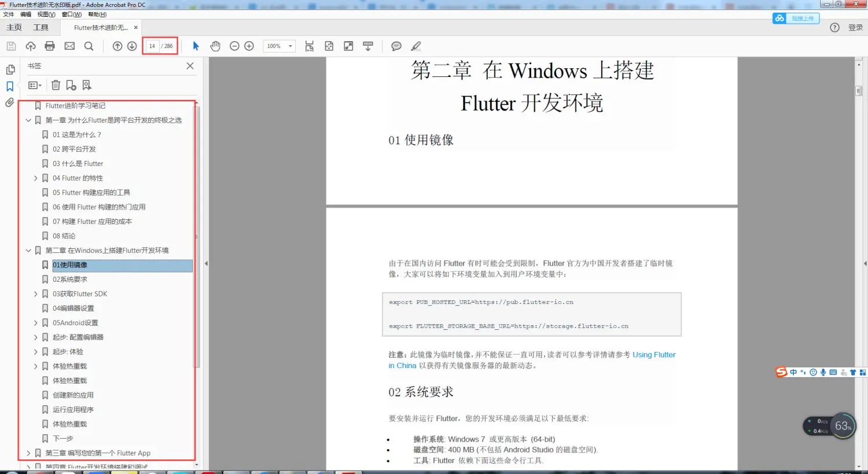Close the bookmarks pane
Screen dimensions: 868x474
(x=190, y=66)
